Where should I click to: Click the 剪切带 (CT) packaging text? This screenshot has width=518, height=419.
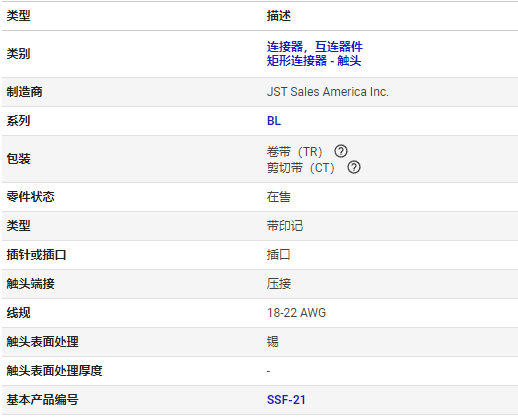[x=301, y=168]
